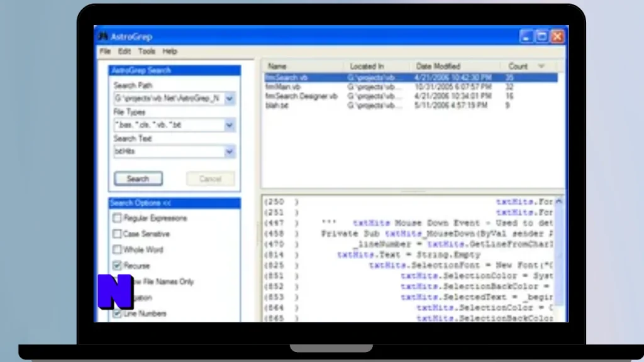Click the Cancel button

pos(210,179)
